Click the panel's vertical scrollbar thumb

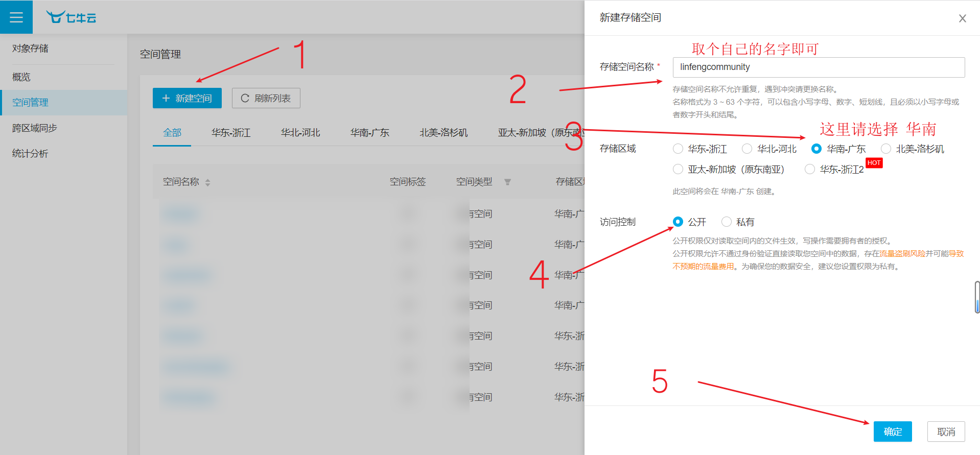point(977,297)
